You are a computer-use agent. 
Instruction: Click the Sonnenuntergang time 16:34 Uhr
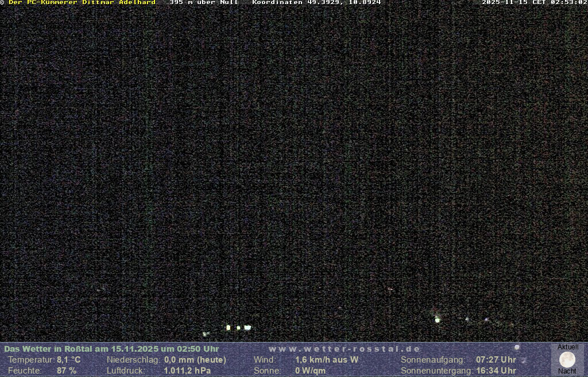pyautogui.click(x=496, y=371)
